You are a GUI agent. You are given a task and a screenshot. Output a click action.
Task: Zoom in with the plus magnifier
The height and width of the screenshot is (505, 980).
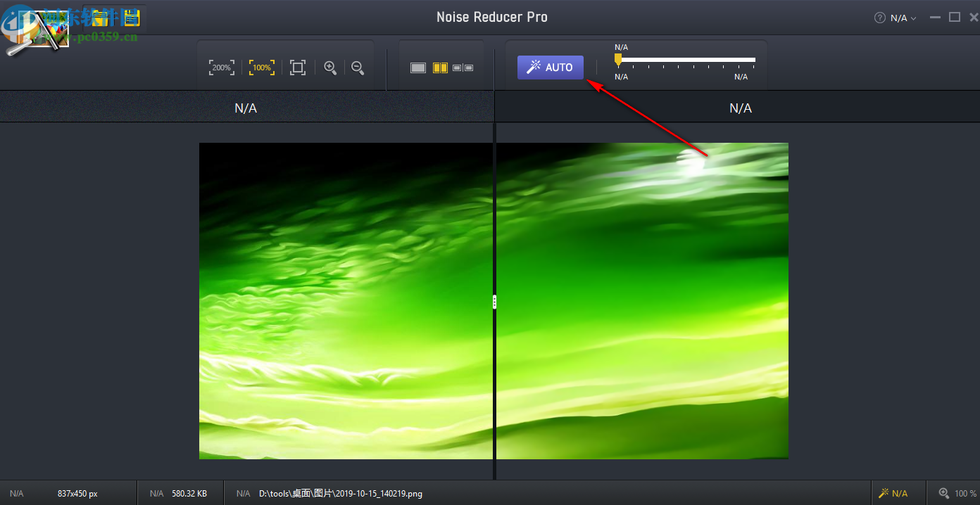click(329, 68)
